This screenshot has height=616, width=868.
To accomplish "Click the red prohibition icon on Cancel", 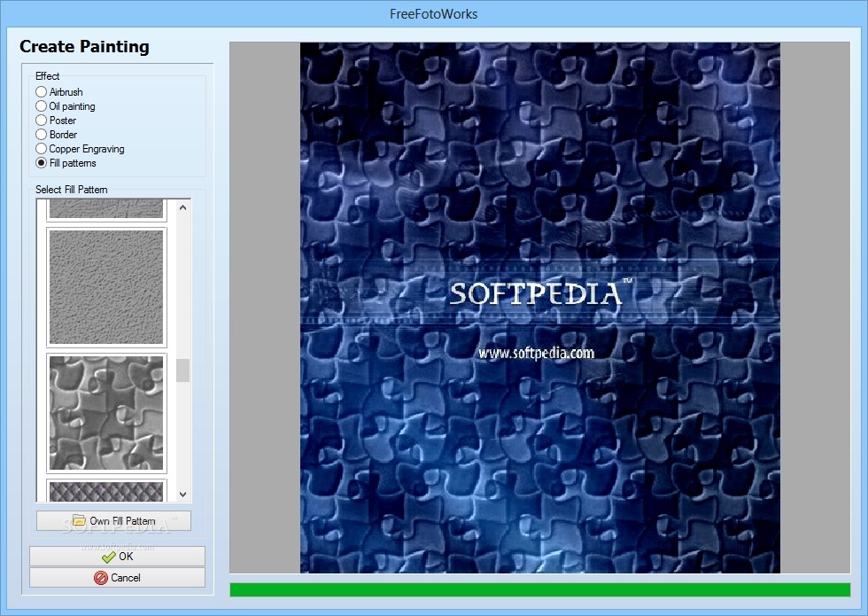I will [101, 578].
